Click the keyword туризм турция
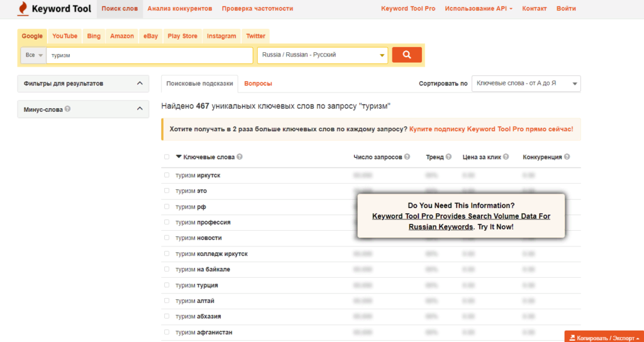The width and height of the screenshot is (644, 342). coord(197,285)
